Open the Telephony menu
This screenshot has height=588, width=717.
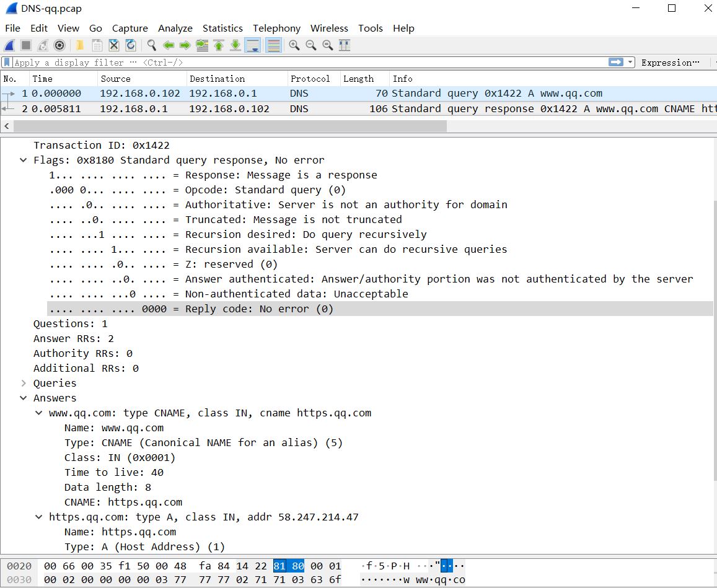(x=276, y=29)
